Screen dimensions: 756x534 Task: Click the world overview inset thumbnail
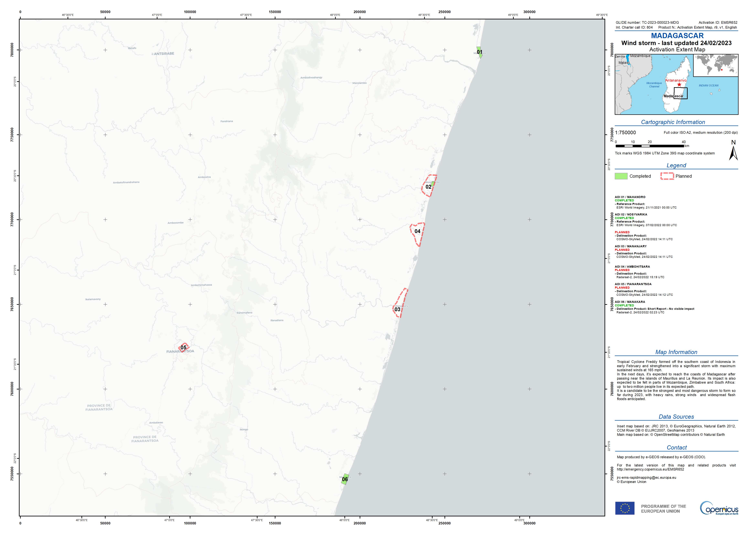(716, 66)
